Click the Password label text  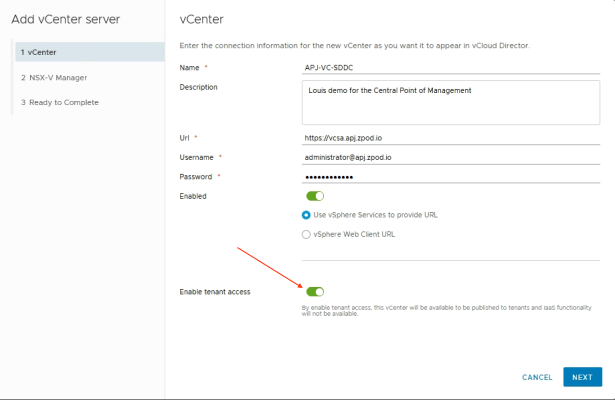click(196, 177)
